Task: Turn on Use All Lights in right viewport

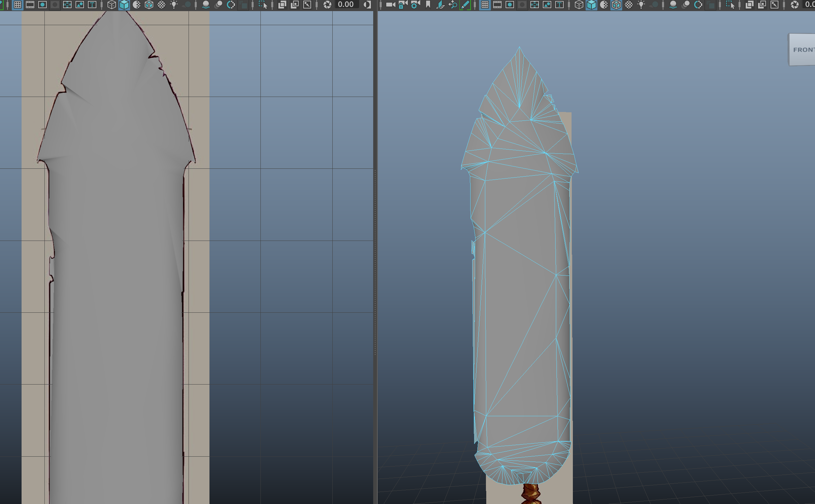Action: [x=641, y=5]
